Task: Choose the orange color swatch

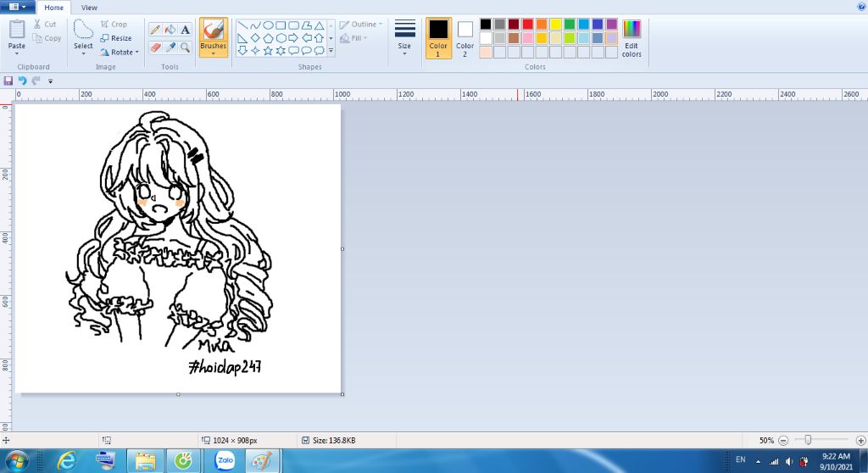Action: [542, 24]
